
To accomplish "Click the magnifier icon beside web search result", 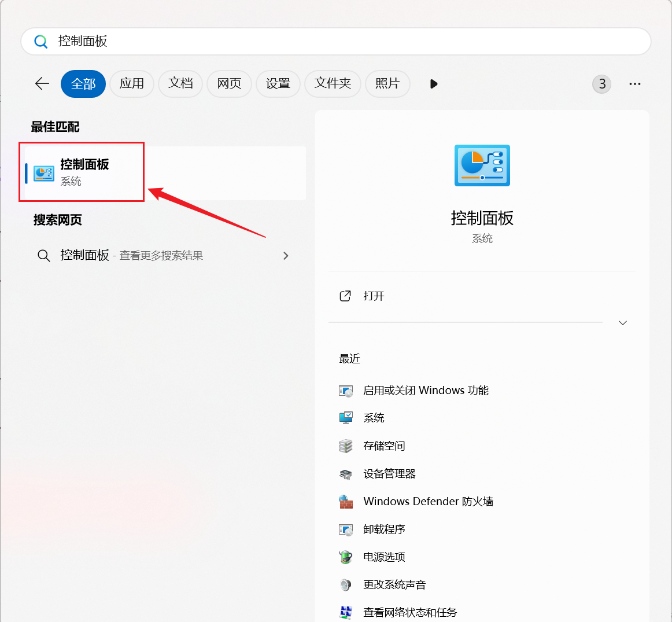I will [x=44, y=256].
